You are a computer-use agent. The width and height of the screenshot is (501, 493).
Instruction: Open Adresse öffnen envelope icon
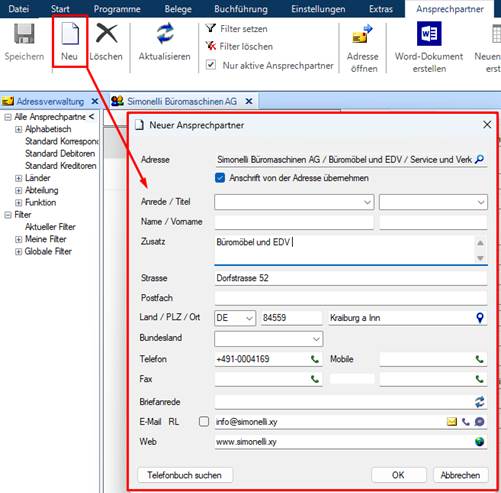[362, 33]
